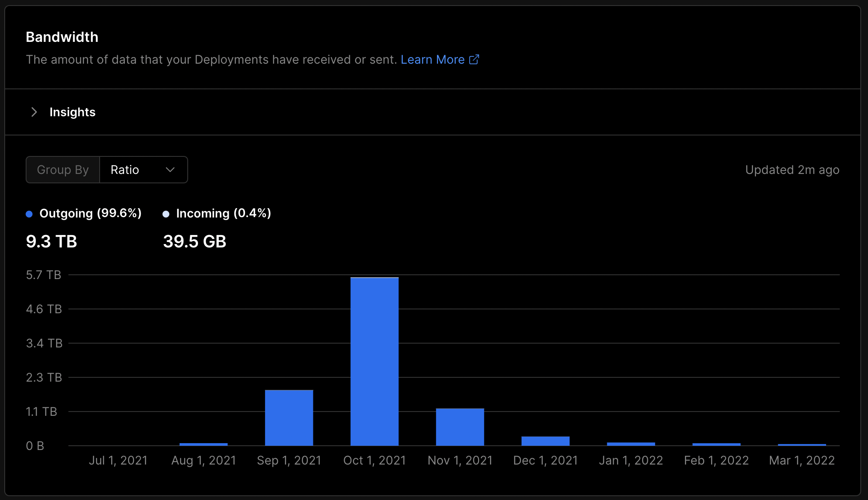Click the dropdown arrow next to Ratio
The image size is (868, 500).
[170, 170]
